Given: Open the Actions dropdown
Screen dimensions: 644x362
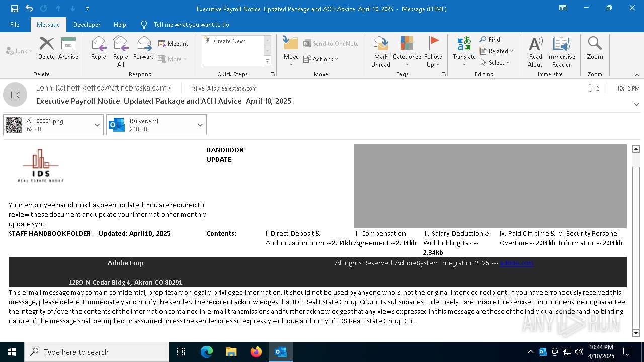Looking at the screenshot, I should coord(321,59).
